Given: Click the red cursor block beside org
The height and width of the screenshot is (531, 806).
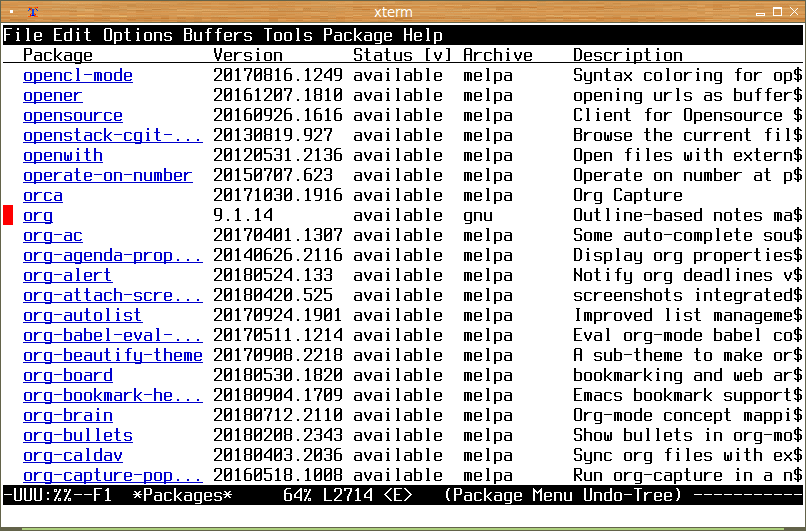Looking at the screenshot, I should [x=8, y=215].
